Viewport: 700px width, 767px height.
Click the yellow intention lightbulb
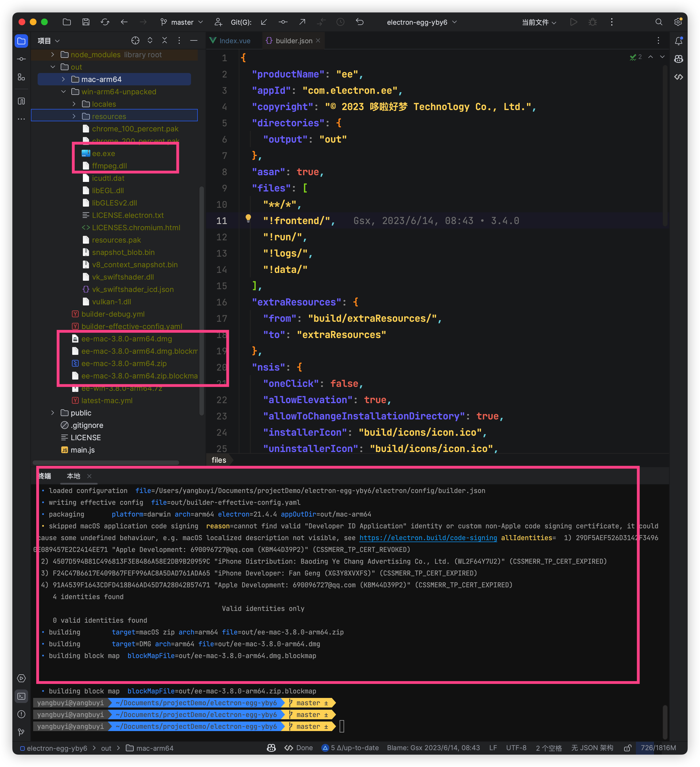pyautogui.click(x=248, y=218)
